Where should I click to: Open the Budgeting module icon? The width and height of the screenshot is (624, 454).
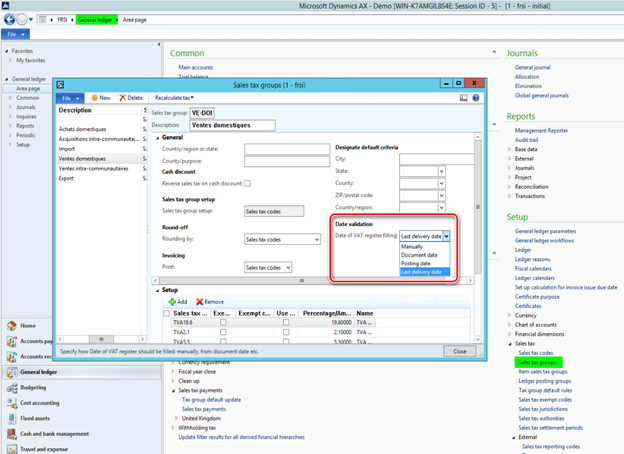pos(12,388)
